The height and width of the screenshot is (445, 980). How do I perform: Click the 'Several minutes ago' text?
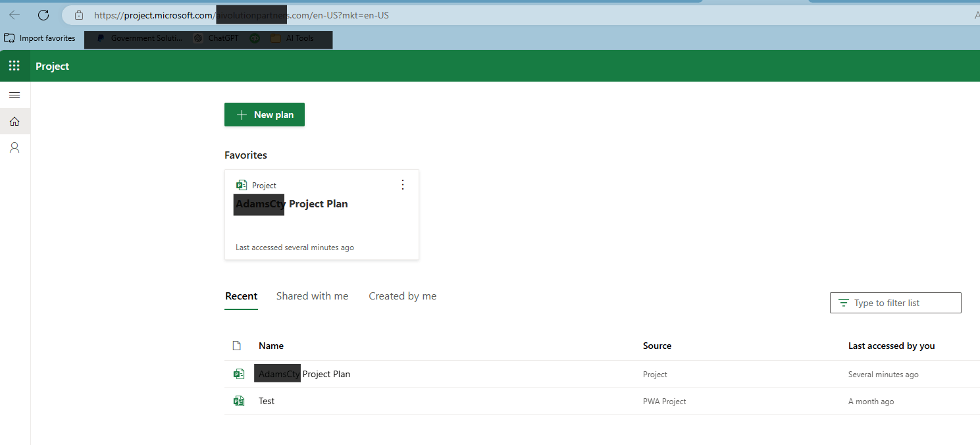883,375
